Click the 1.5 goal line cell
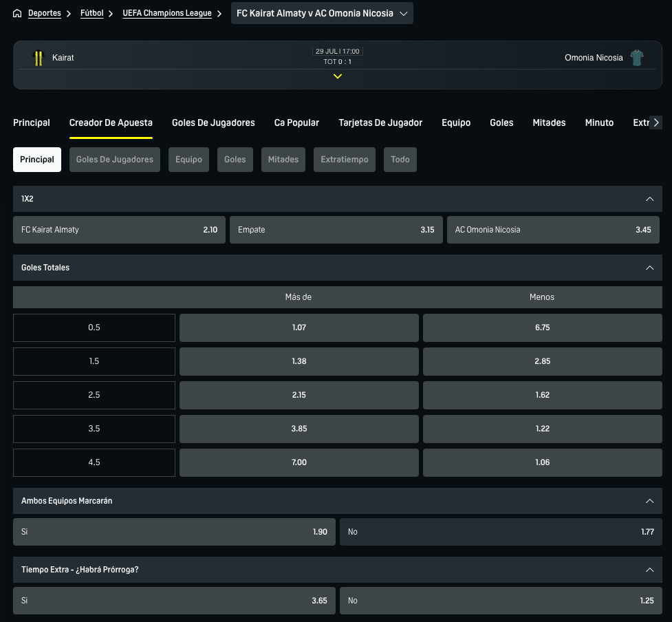The image size is (672, 622). click(x=94, y=361)
